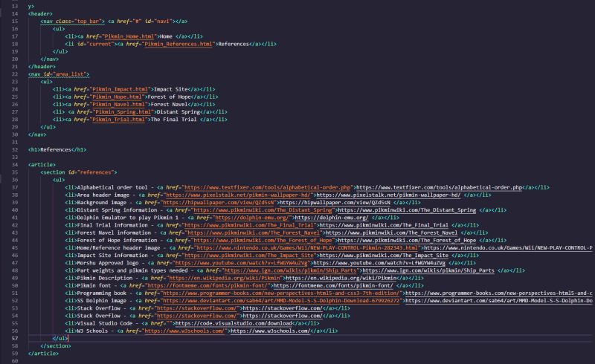Click the deviantart.com href attribute URL
The image size is (595, 364).
281,302
